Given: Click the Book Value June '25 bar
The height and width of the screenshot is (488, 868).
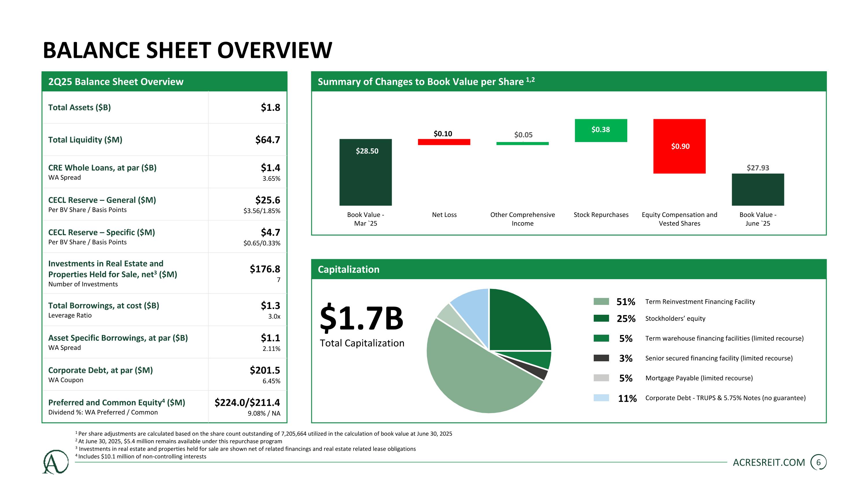Looking at the screenshot, I should [758, 189].
